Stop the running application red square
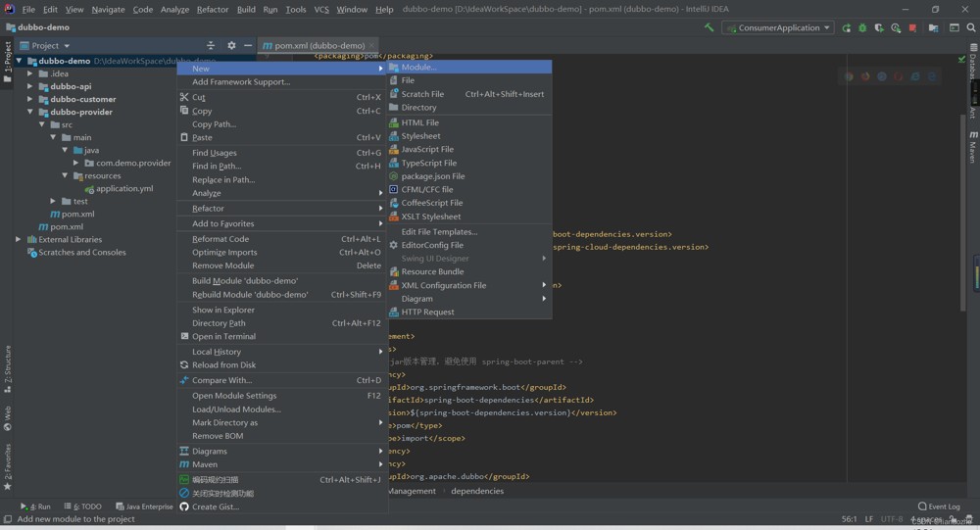 [912, 27]
